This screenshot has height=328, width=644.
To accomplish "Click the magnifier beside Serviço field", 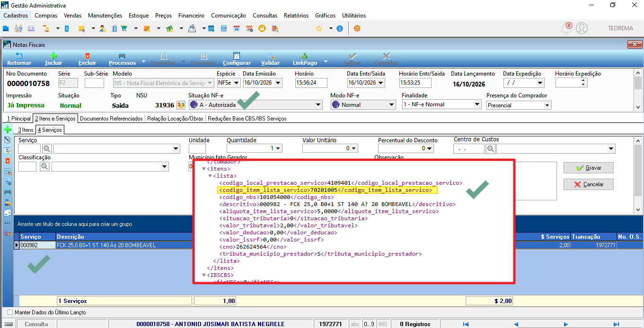I will click(x=47, y=149).
